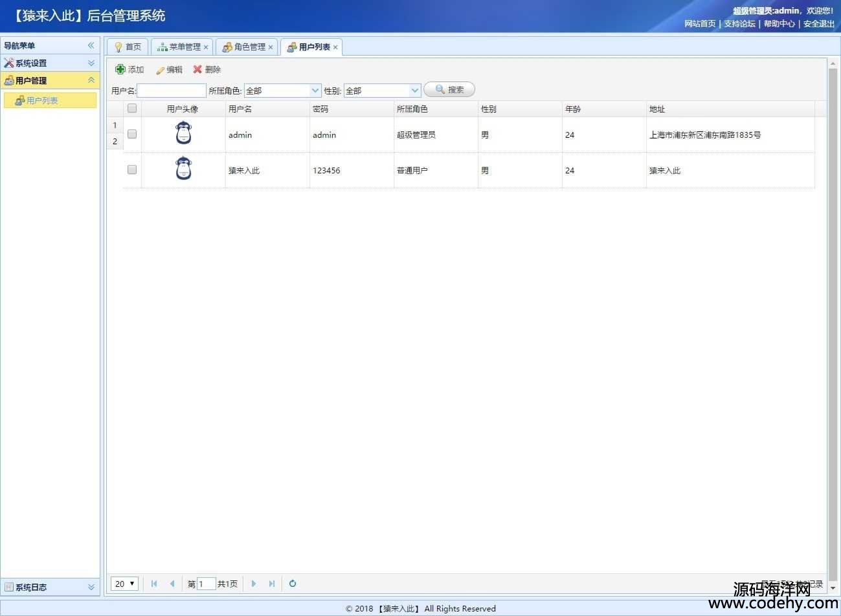Close the 用户列表 tab
The image size is (841, 616).
click(x=335, y=47)
